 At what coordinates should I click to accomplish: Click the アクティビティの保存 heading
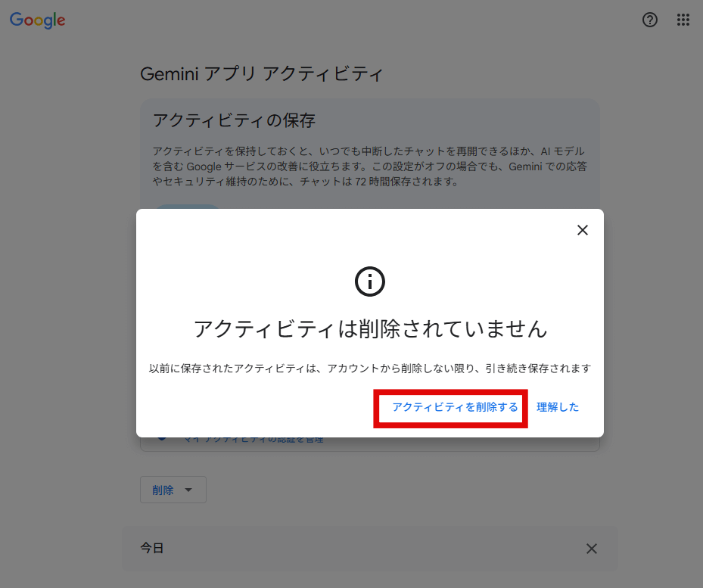click(234, 120)
